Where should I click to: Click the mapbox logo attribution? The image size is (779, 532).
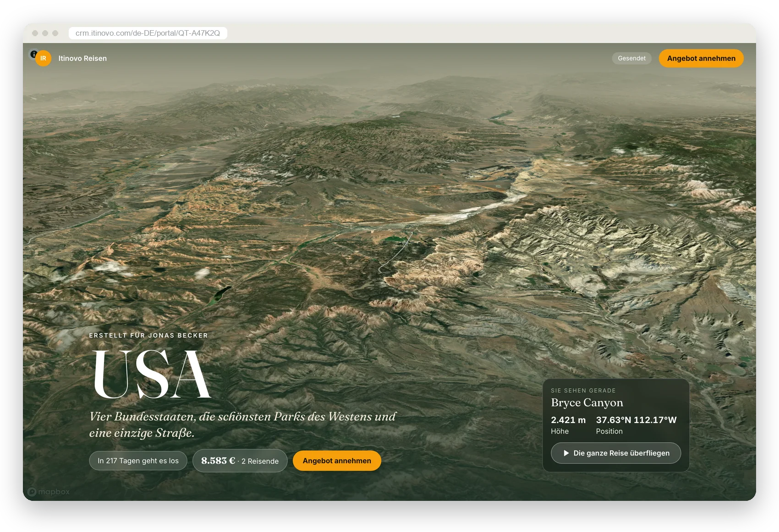point(49,492)
